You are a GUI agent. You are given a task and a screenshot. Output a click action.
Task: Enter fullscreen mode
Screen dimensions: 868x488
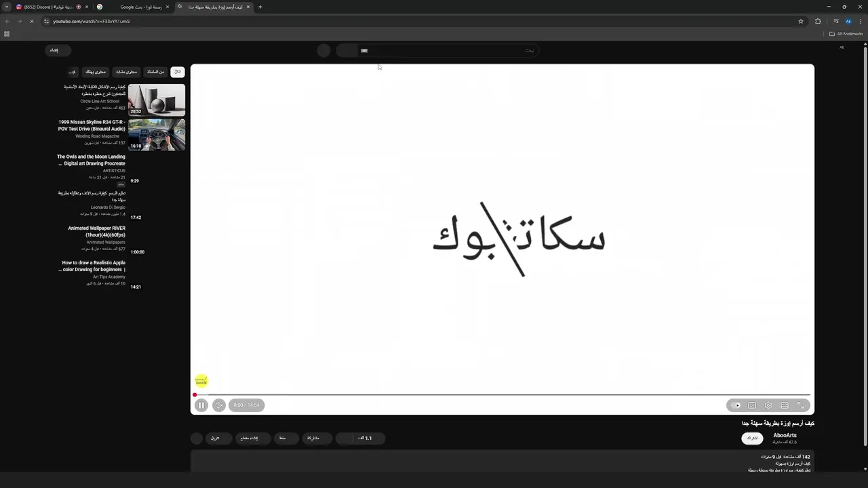[801, 405]
